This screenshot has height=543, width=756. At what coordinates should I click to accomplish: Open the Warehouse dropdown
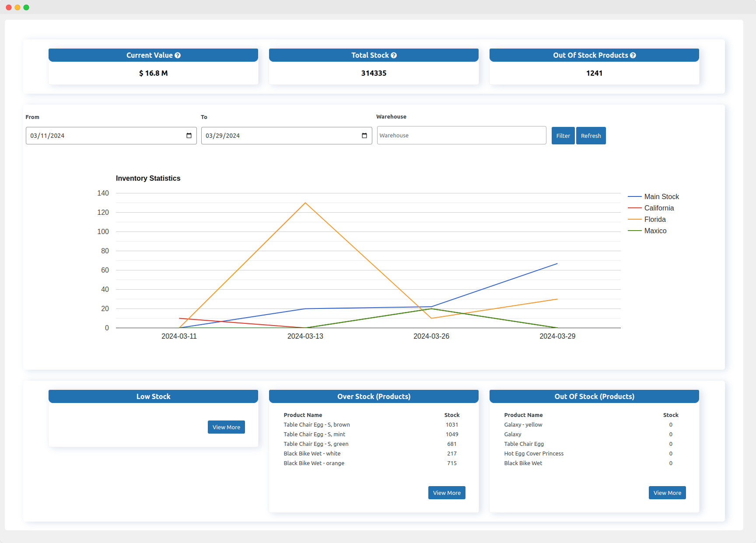point(461,135)
